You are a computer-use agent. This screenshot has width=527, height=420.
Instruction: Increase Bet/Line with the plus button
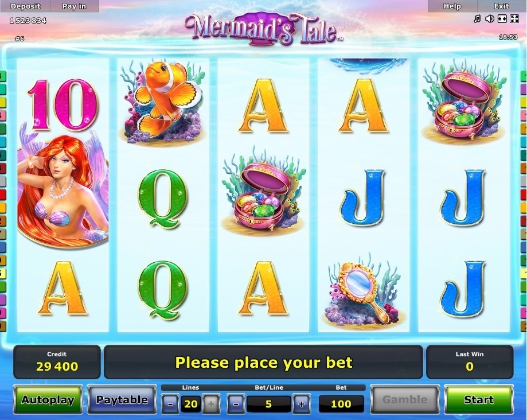pyautogui.click(x=302, y=403)
